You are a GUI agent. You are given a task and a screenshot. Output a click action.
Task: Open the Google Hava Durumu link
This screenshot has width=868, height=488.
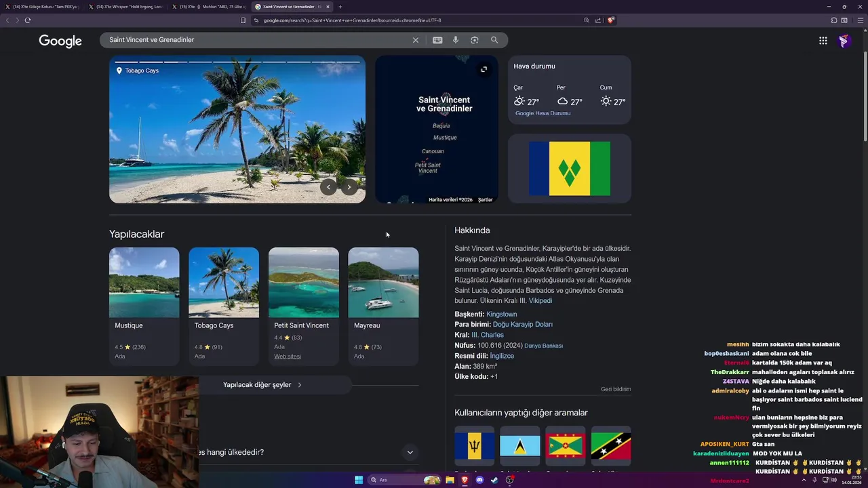[x=542, y=113]
